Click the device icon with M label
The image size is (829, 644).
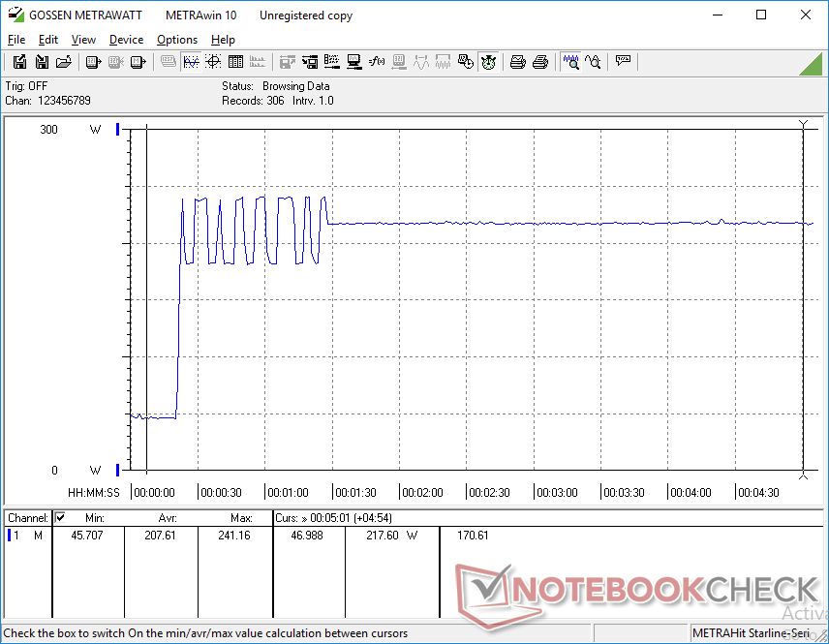pos(138,62)
